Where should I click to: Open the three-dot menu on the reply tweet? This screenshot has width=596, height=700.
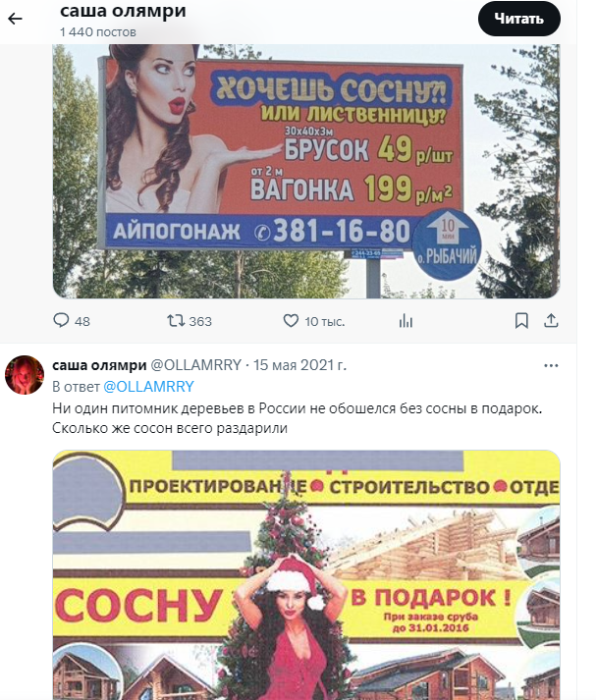point(551,365)
